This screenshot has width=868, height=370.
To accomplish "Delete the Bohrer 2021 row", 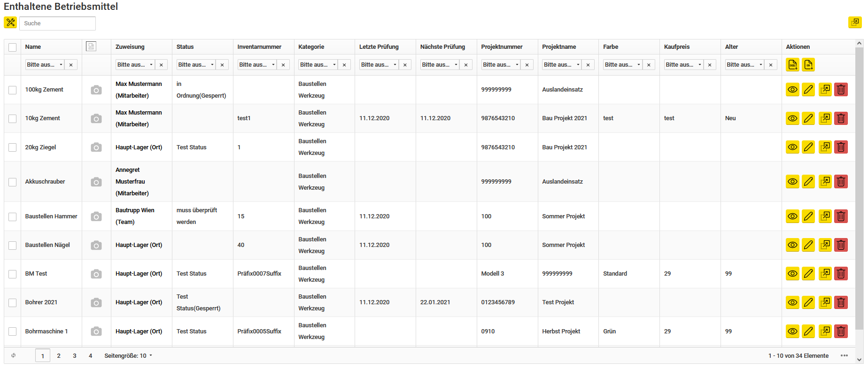I will [x=841, y=302].
